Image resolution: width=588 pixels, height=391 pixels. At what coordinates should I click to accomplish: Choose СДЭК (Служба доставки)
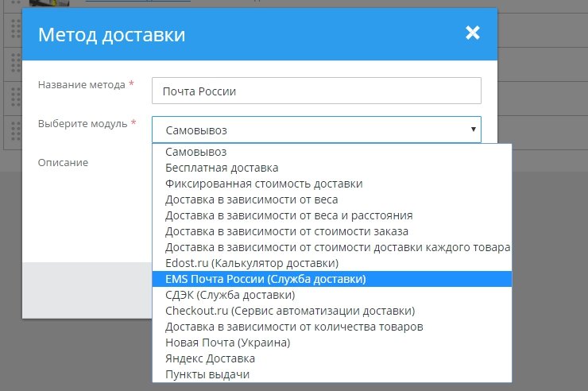[x=230, y=295]
